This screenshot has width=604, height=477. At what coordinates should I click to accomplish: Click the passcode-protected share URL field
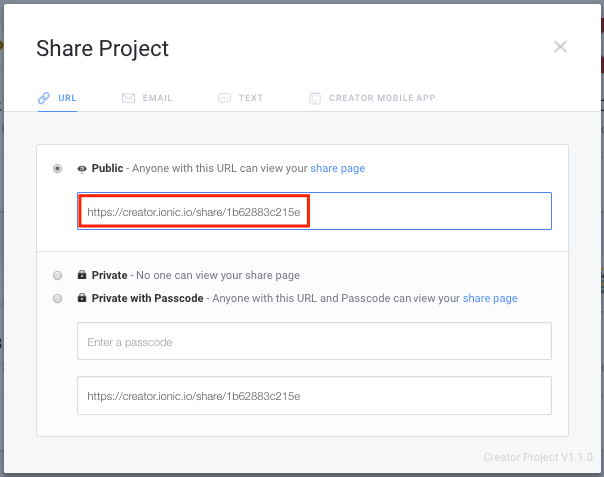click(314, 396)
